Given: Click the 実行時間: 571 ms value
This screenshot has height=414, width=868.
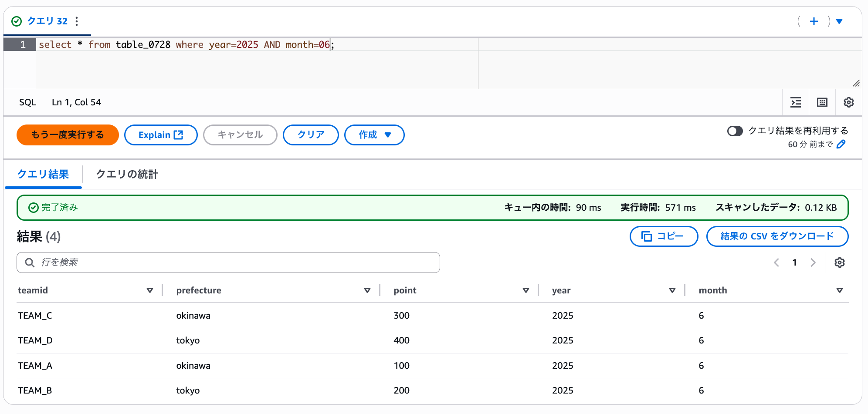Looking at the screenshot, I should (x=658, y=208).
